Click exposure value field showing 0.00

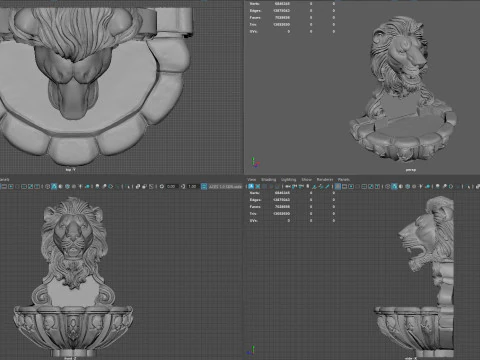pyautogui.click(x=172, y=186)
